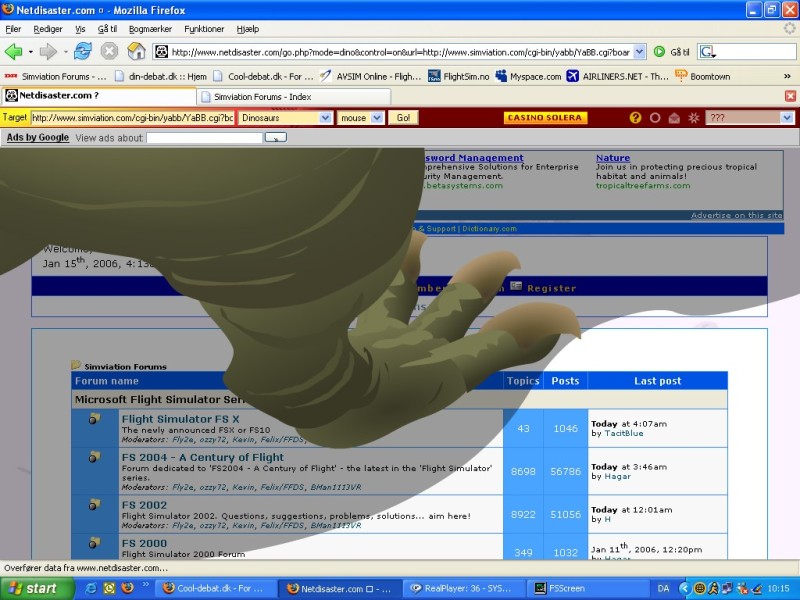Click the DA language indicator
The image size is (800, 600).
click(x=663, y=588)
